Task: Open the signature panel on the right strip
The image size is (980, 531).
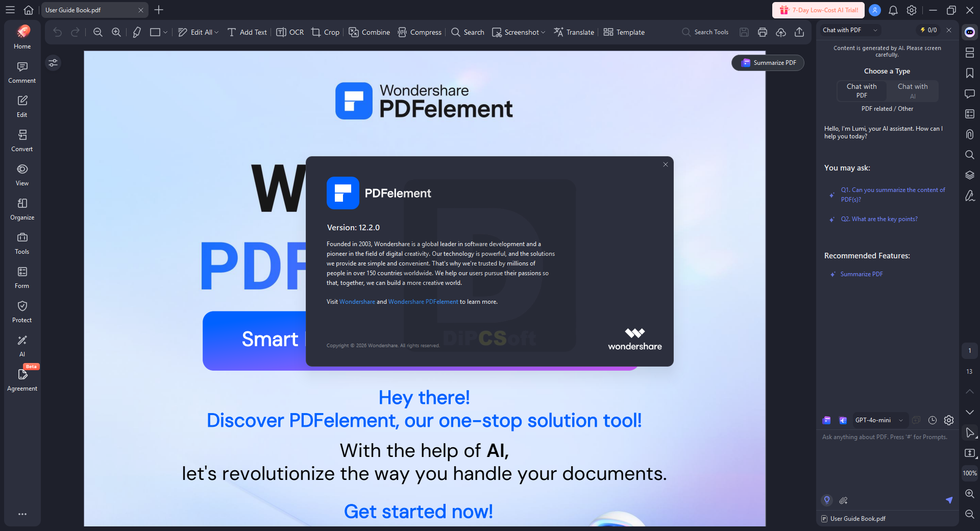Action: click(970, 196)
